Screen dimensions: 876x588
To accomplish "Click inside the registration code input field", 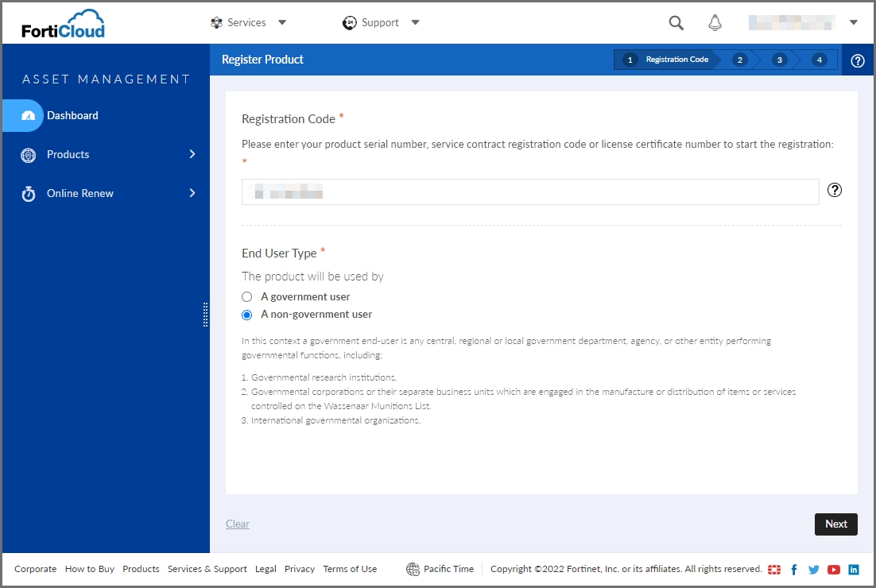I will pyautogui.click(x=529, y=191).
